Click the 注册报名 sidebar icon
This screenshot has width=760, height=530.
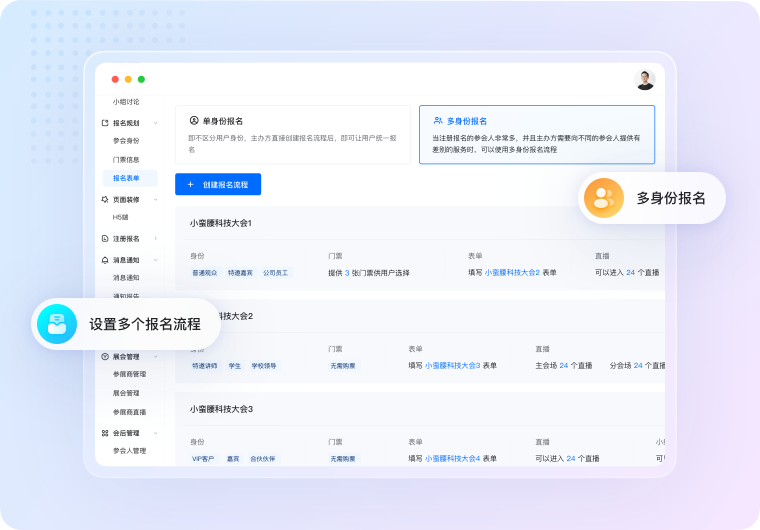[x=104, y=239]
